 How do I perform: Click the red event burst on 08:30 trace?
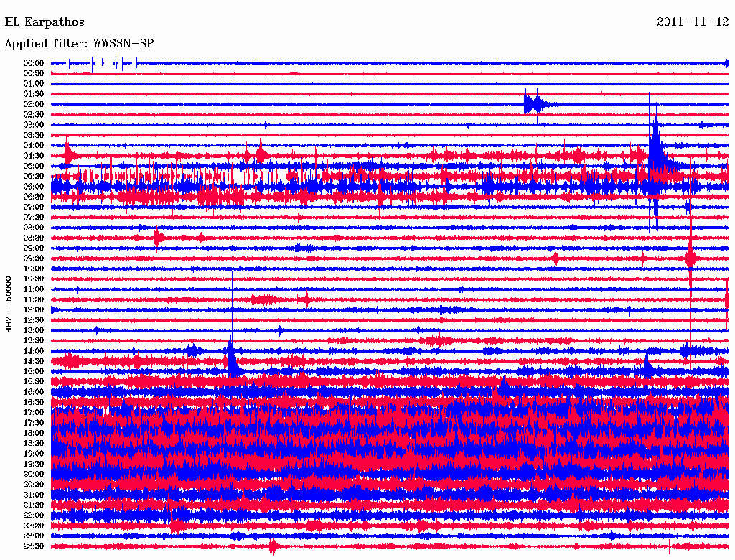(159, 238)
